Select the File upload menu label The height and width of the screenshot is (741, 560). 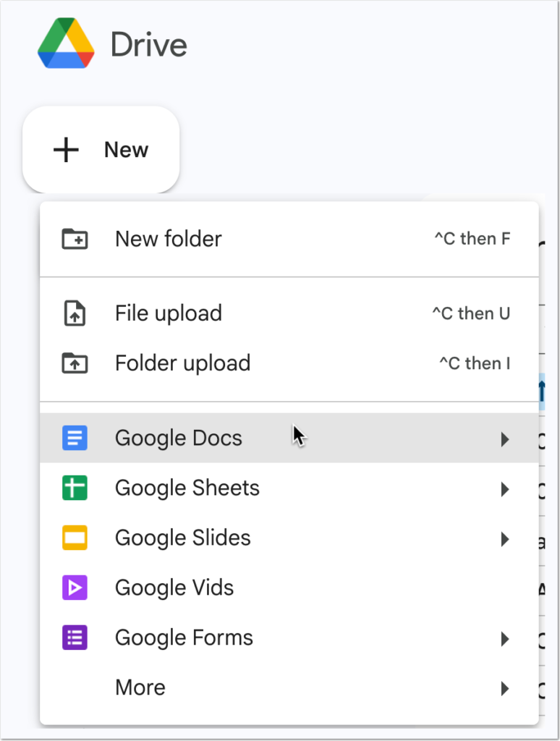(x=169, y=313)
